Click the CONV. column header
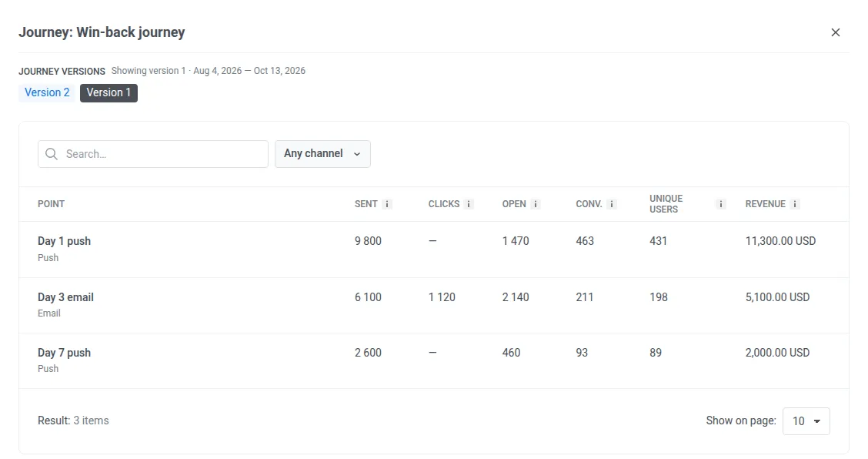The image size is (868, 459). (x=589, y=204)
